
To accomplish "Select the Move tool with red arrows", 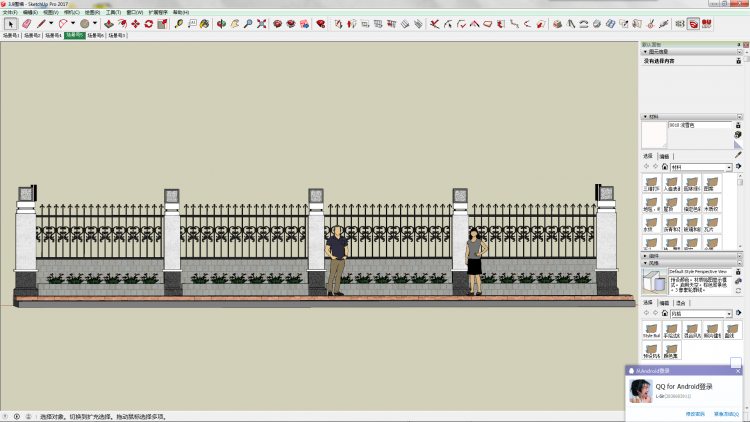I will (136, 23).
